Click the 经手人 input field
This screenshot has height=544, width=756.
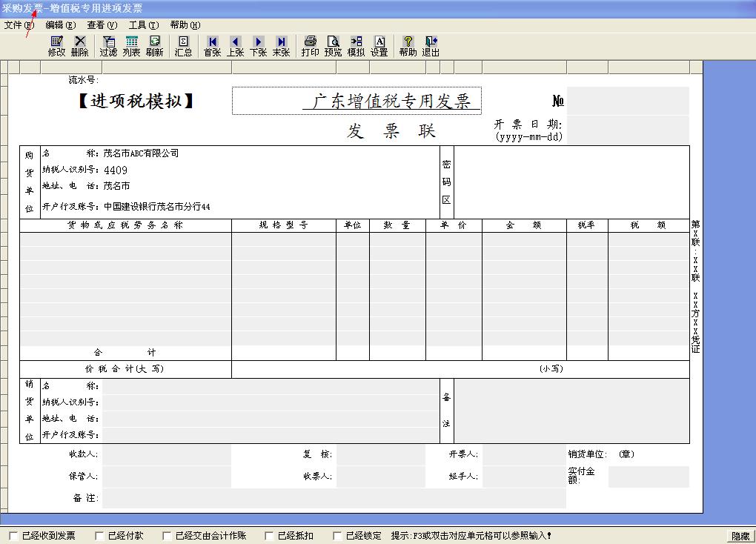coord(524,477)
